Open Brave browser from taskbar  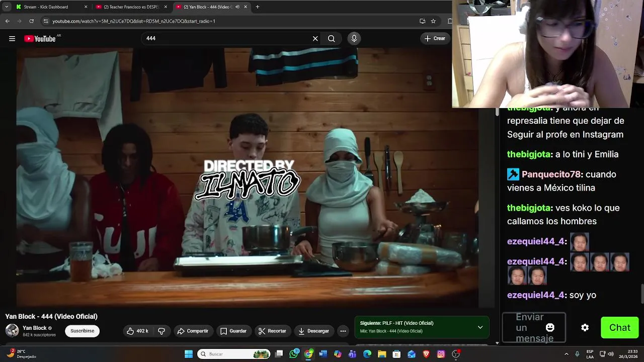tap(426, 354)
